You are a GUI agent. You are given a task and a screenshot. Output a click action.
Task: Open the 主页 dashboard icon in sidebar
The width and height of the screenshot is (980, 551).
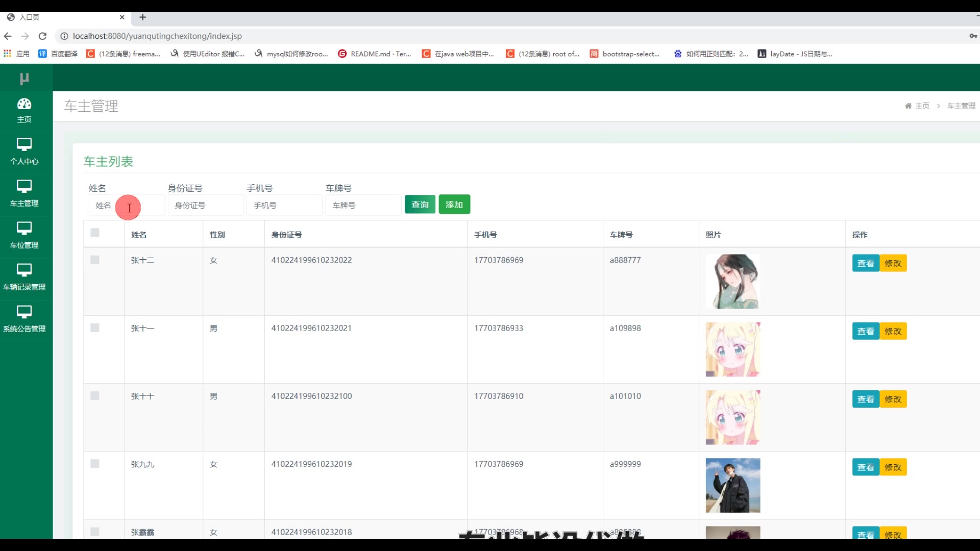(24, 104)
